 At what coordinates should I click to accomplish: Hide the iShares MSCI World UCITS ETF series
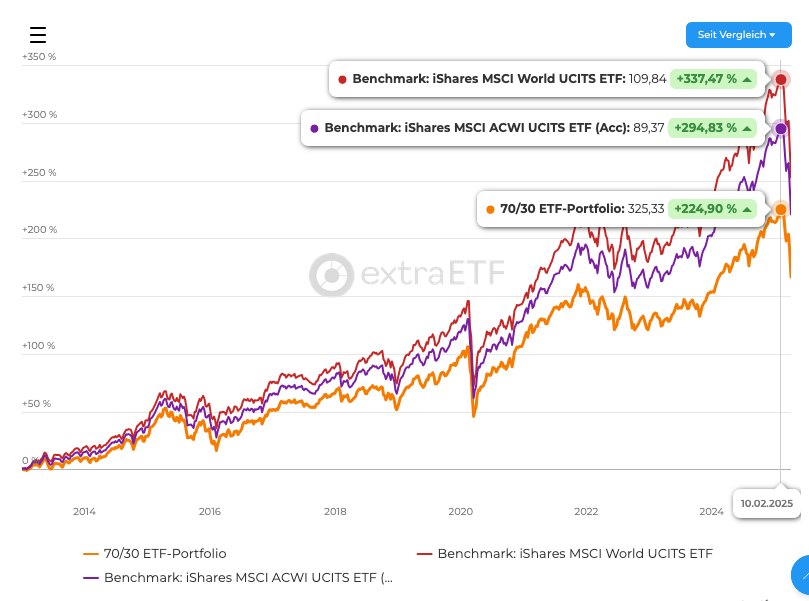[575, 553]
